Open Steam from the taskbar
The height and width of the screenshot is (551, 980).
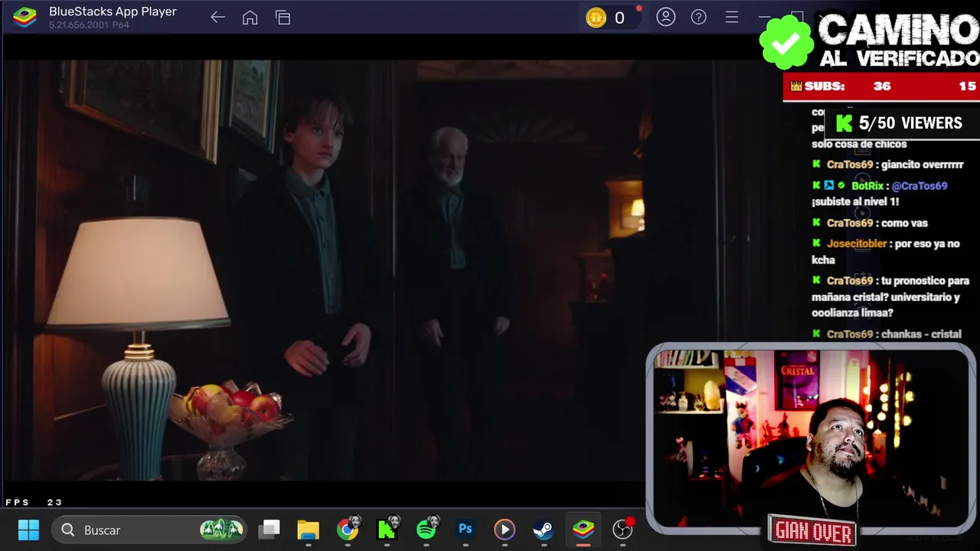(x=543, y=530)
